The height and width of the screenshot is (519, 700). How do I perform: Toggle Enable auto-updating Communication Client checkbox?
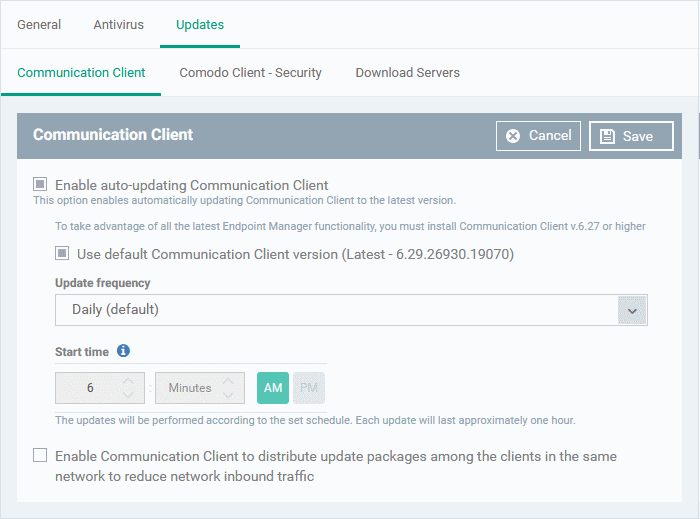[x=40, y=184]
